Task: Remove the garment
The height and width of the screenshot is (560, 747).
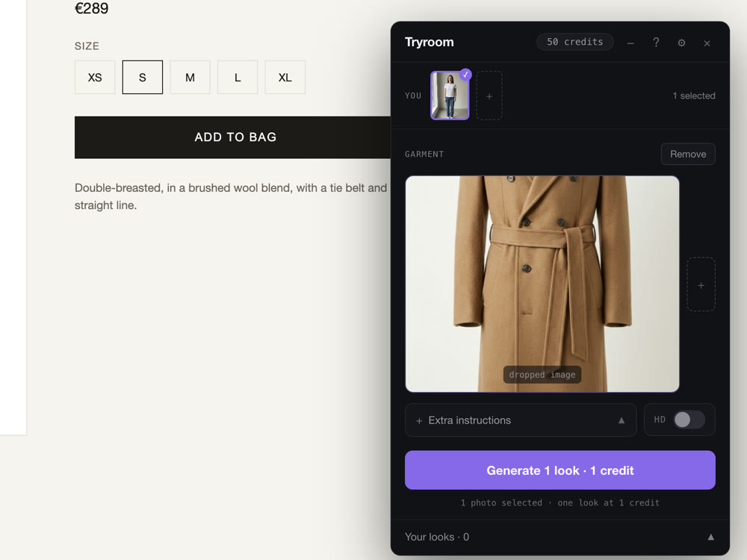Action: [x=688, y=154]
